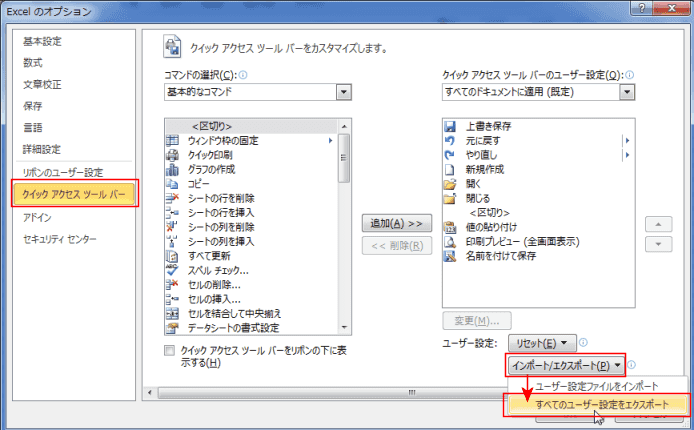Click the Close (閉じる) icon in right list
This screenshot has width=694, height=430.
pos(450,198)
